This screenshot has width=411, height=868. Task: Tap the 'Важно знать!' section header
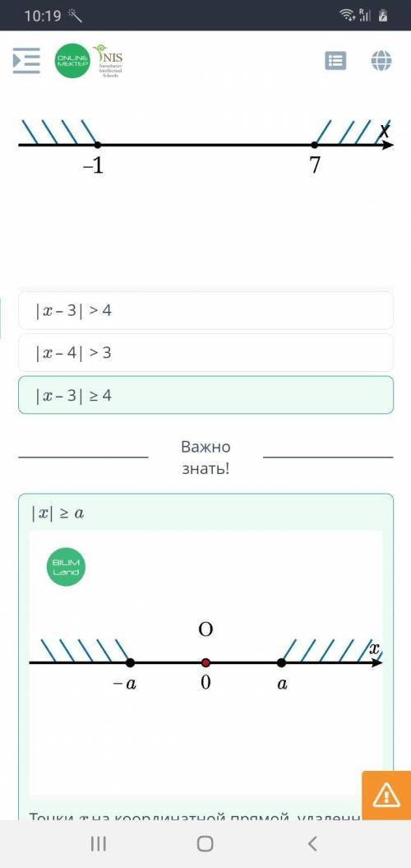[x=205, y=457]
